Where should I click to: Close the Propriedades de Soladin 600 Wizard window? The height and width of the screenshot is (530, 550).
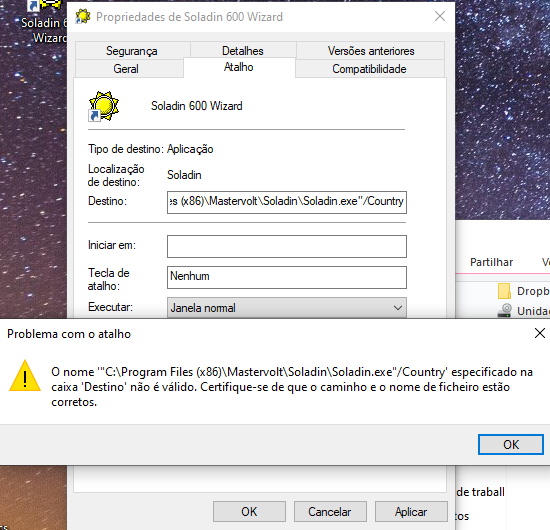tap(440, 16)
